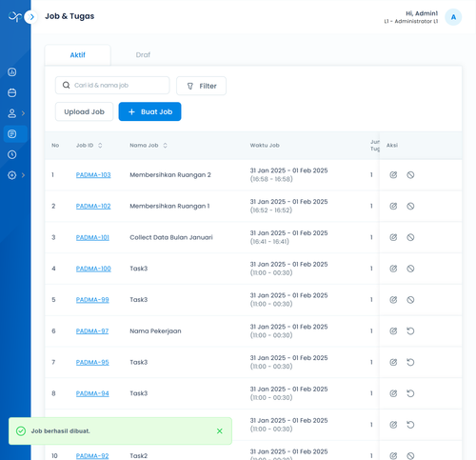The width and height of the screenshot is (476, 460).
Task: Open the settings gear icon in sidebar
Action: [12, 175]
